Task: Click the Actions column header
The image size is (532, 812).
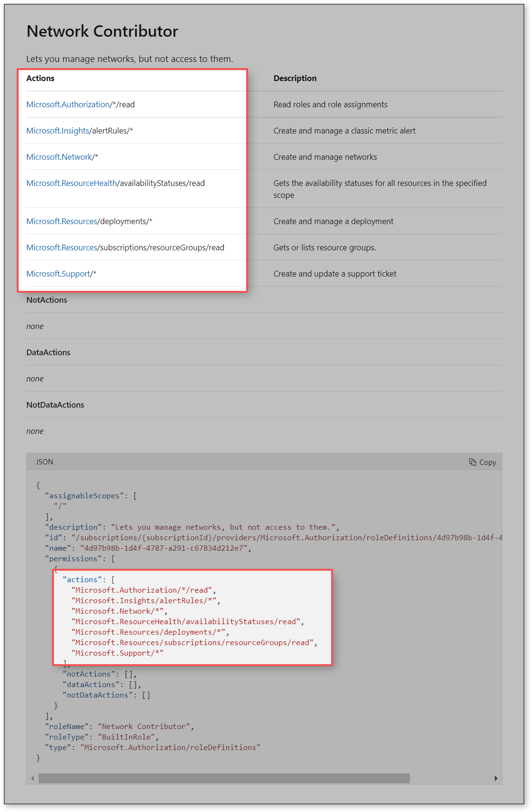Action: tap(41, 78)
